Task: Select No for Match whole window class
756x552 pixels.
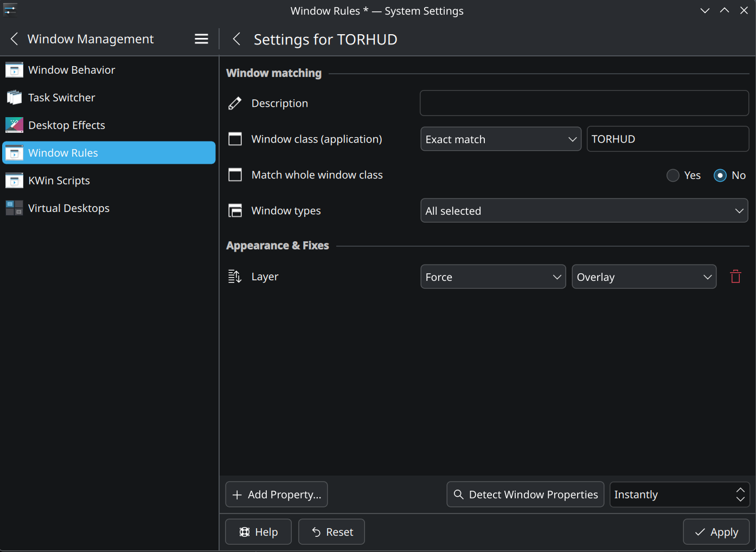Action: (720, 175)
